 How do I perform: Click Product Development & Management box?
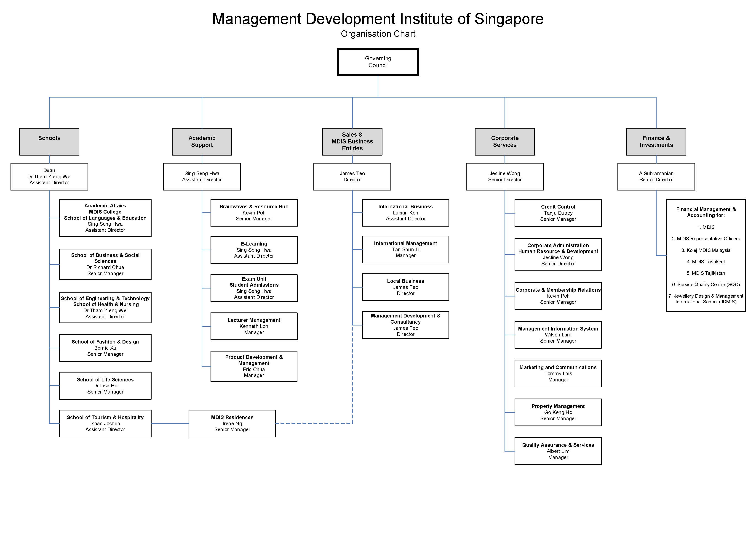254,366
